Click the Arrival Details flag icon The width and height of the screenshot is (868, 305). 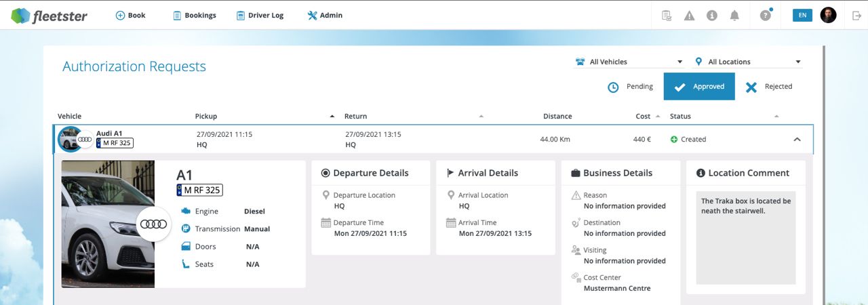(x=450, y=173)
